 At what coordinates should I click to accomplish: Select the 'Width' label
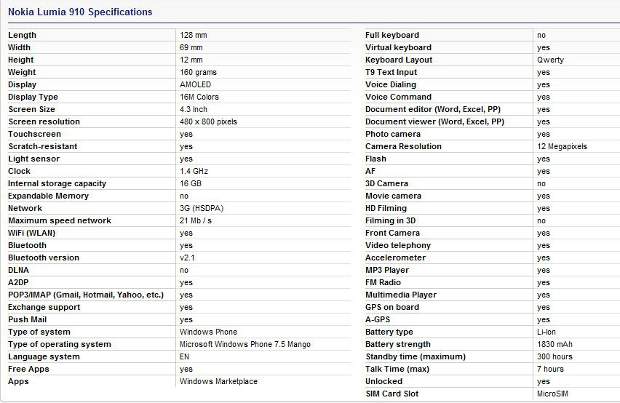(19, 47)
